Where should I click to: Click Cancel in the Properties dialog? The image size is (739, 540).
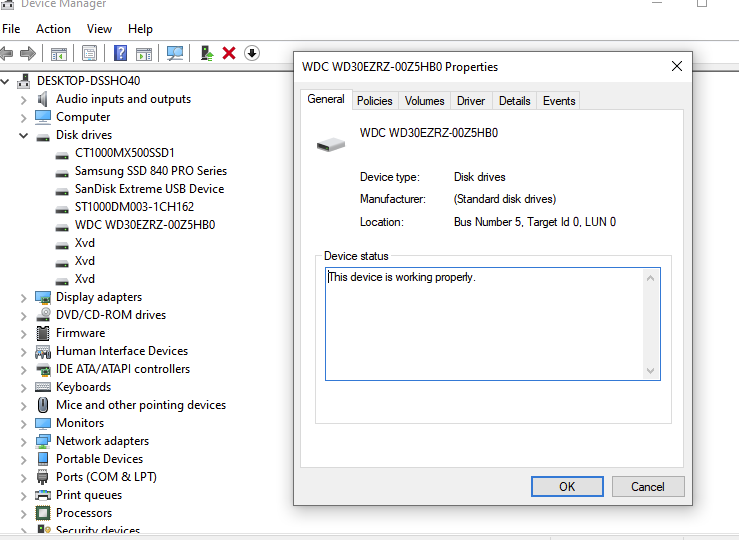(x=648, y=486)
